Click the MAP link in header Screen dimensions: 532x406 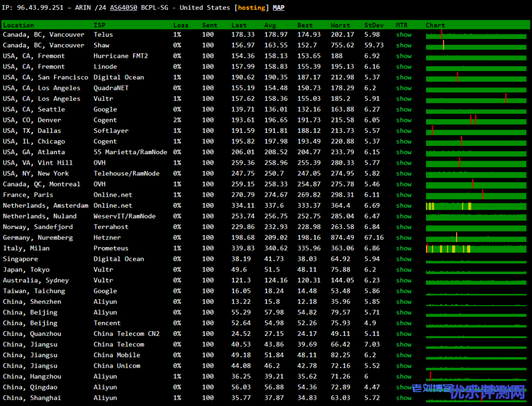pyautogui.click(x=278, y=8)
